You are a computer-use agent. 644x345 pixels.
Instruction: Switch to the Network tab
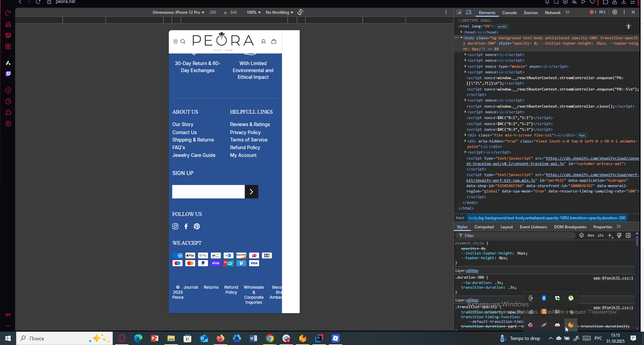(553, 13)
